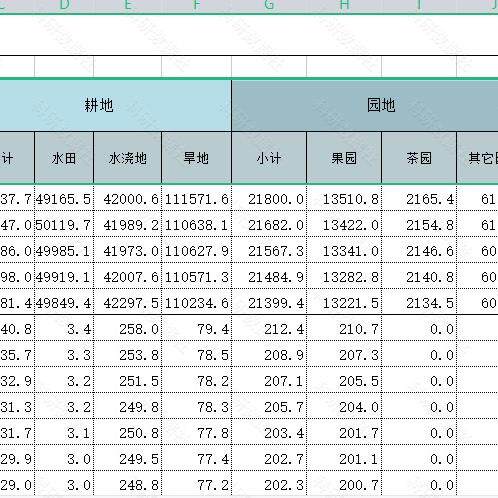Select cell containing 2140.8
The image size is (498, 498).
click(x=419, y=276)
